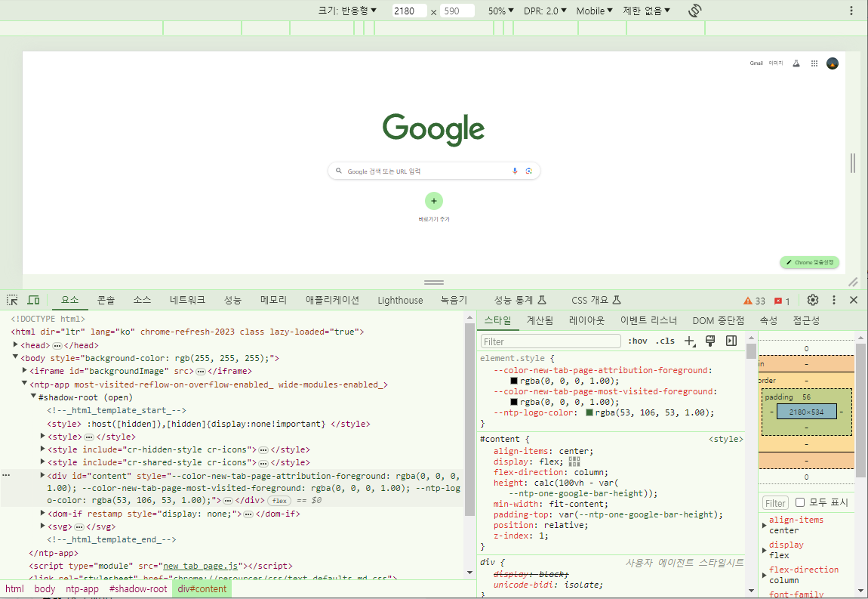Close the DevTools panel
Image resolution: width=868 pixels, height=599 pixels.
click(854, 300)
